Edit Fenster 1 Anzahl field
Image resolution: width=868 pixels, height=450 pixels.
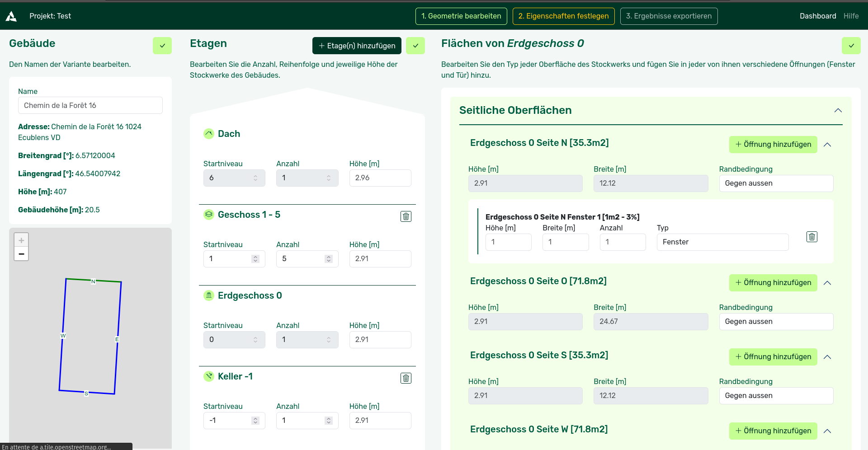[623, 242]
